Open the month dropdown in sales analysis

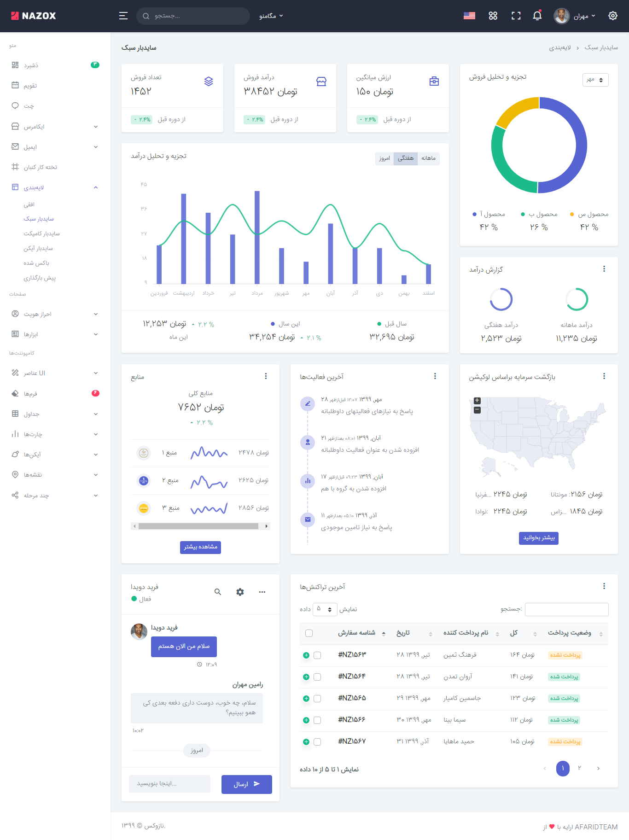[595, 80]
